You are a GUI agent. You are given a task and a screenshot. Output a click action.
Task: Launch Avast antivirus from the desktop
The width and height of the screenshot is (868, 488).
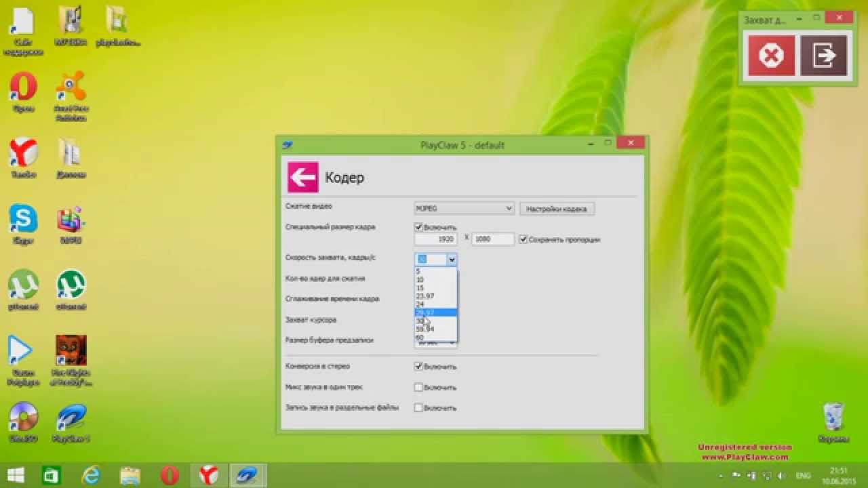(71, 96)
